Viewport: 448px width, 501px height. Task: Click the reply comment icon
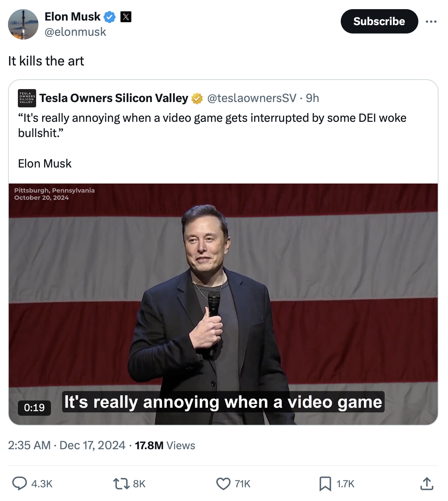click(20, 483)
